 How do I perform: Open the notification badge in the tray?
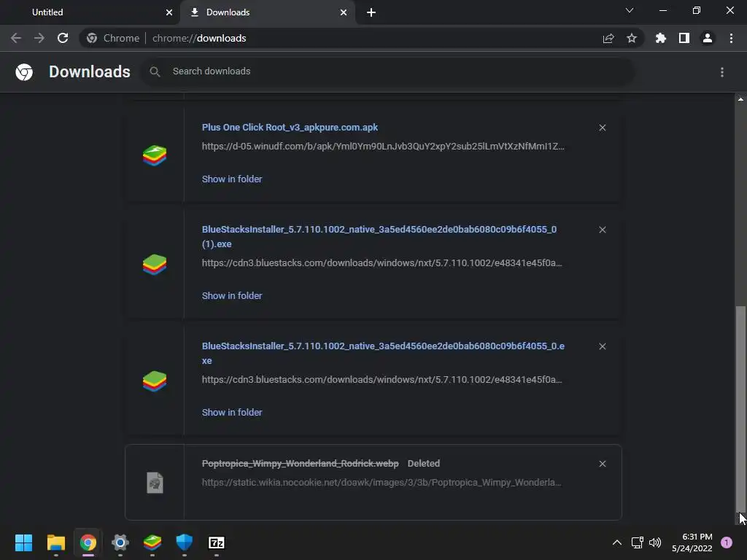click(727, 542)
